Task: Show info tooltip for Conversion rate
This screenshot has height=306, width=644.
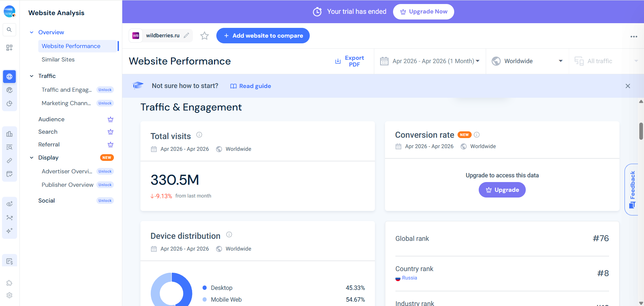Action: 477,135
